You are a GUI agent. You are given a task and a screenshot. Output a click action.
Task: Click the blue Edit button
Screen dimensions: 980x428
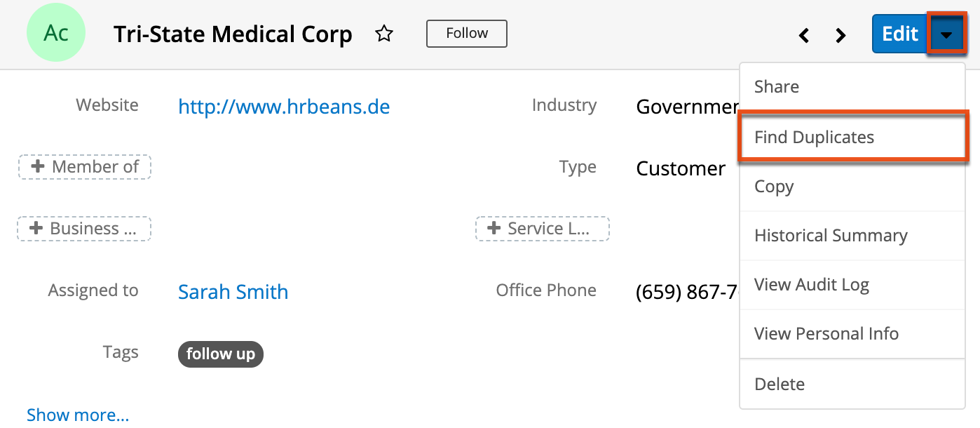(899, 33)
